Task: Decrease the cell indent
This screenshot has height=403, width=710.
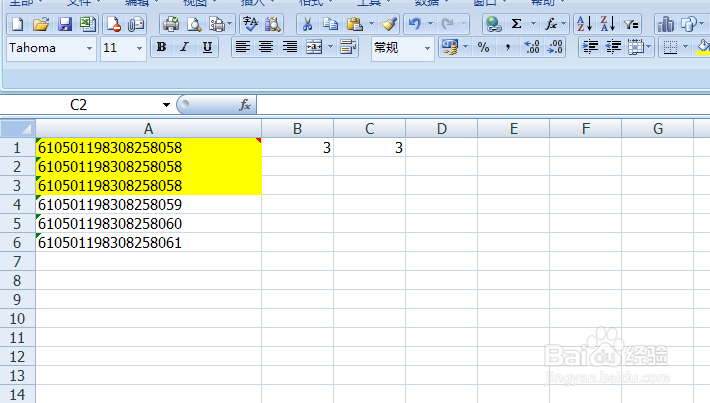Action: coord(613,47)
